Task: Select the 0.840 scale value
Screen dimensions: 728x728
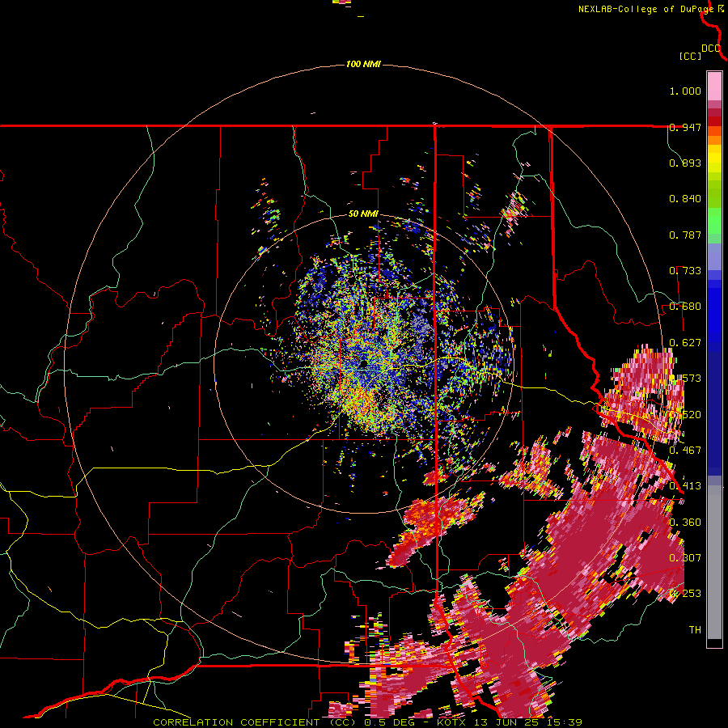Action: (x=685, y=199)
